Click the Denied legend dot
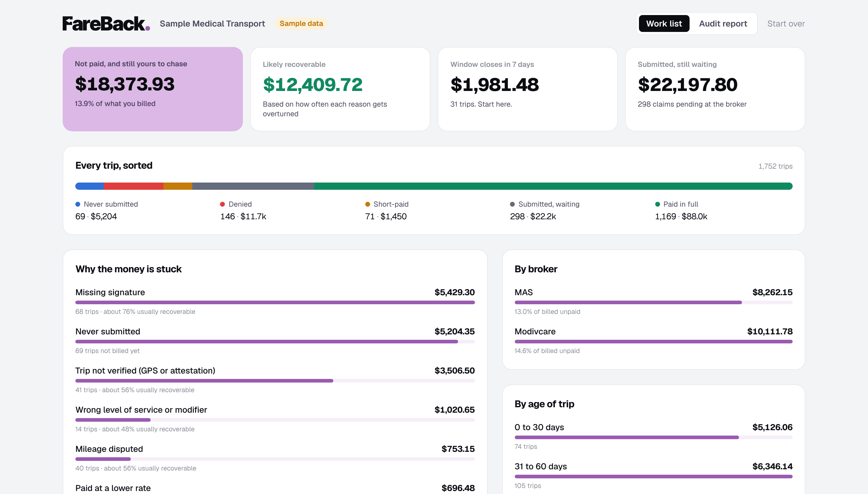Image resolution: width=868 pixels, height=494 pixels. tap(222, 204)
